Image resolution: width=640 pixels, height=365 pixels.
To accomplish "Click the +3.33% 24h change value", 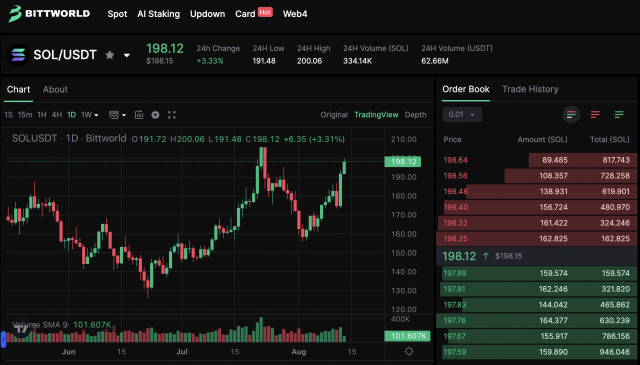I will tap(210, 61).
